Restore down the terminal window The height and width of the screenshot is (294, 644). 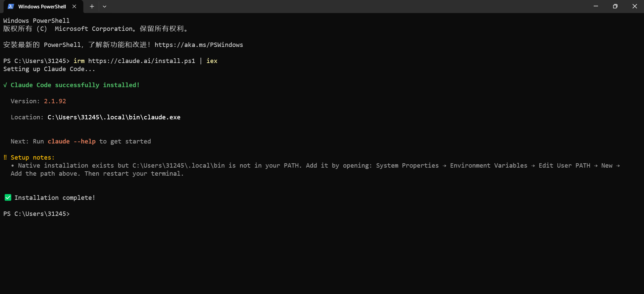click(615, 6)
